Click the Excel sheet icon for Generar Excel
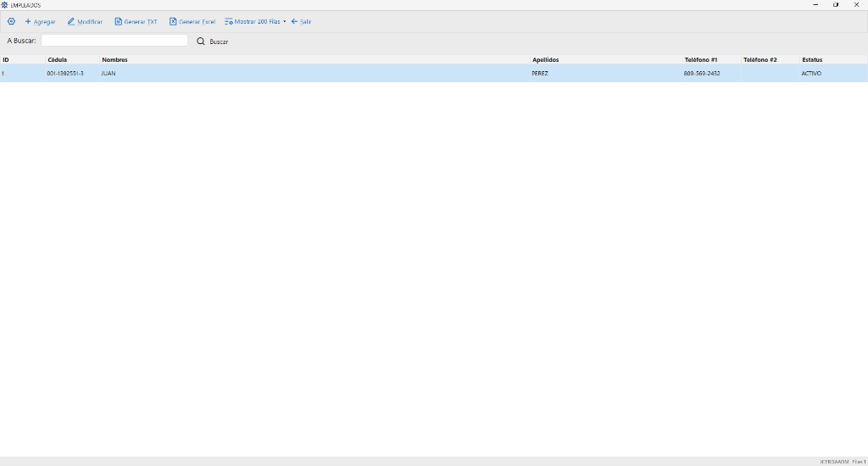Screen dimensions: 868x466 pos(173,21)
